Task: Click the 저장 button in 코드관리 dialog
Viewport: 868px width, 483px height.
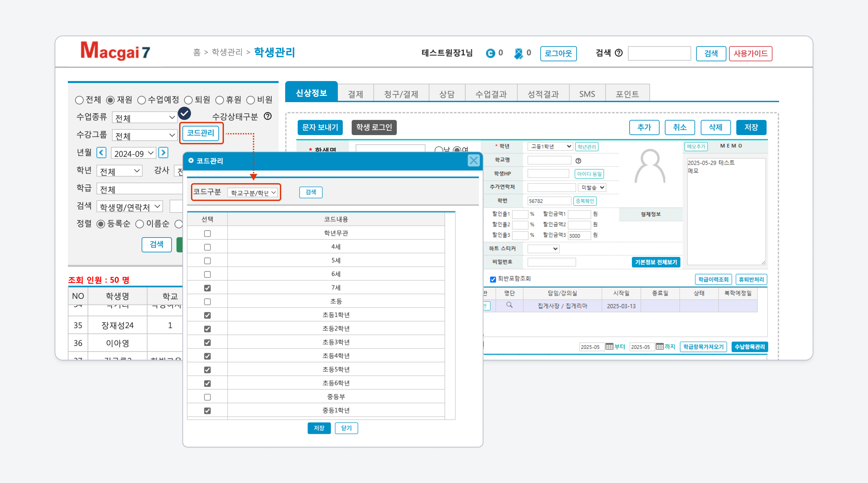Action: click(x=319, y=428)
